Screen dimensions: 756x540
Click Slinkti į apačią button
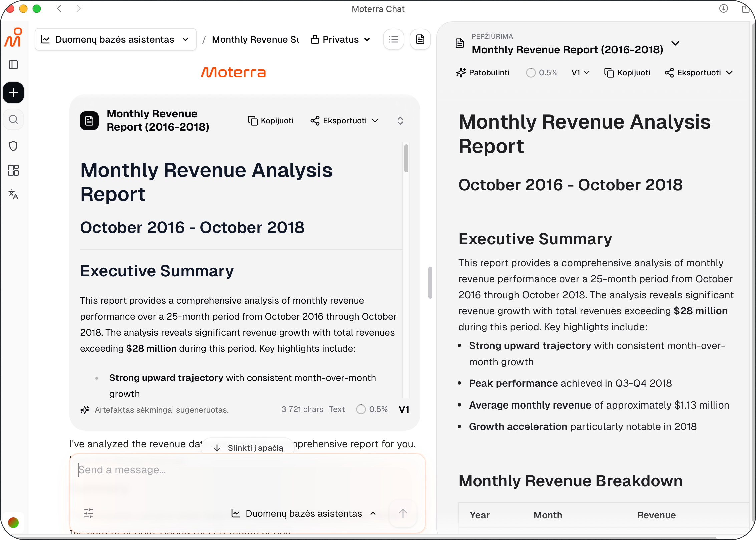tap(248, 448)
